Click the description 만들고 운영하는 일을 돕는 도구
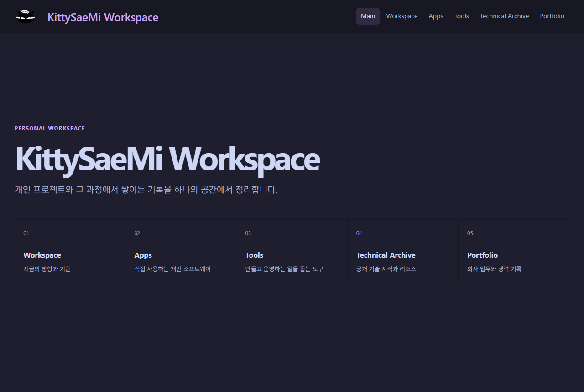Screen dimensions: 584x392 click(284, 269)
